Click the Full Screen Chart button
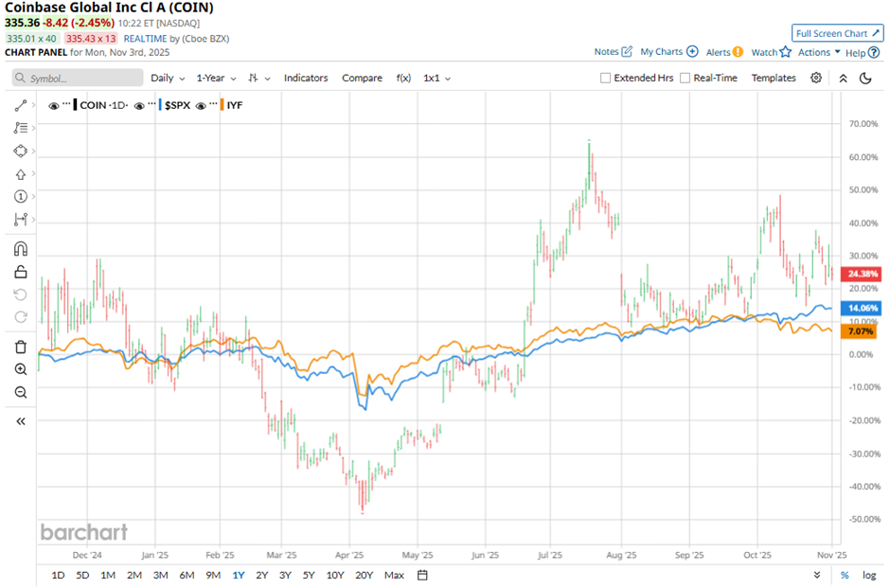Image resolution: width=890 pixels, height=588 pixels. pos(837,33)
